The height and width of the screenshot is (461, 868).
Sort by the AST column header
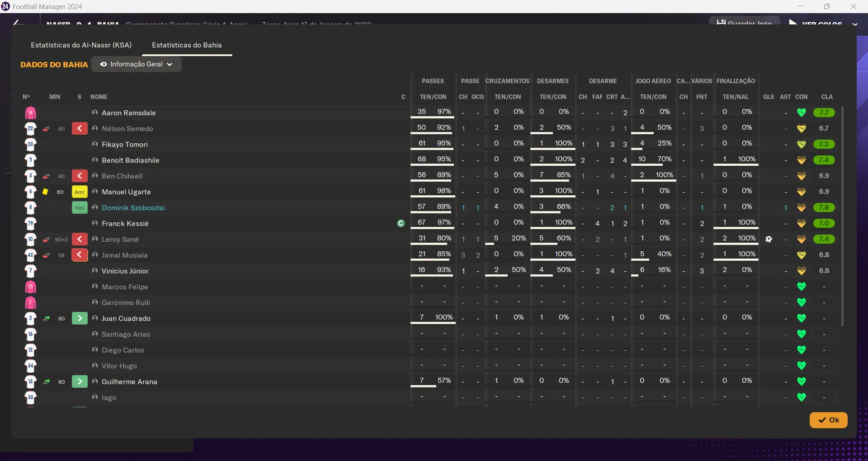(x=785, y=97)
